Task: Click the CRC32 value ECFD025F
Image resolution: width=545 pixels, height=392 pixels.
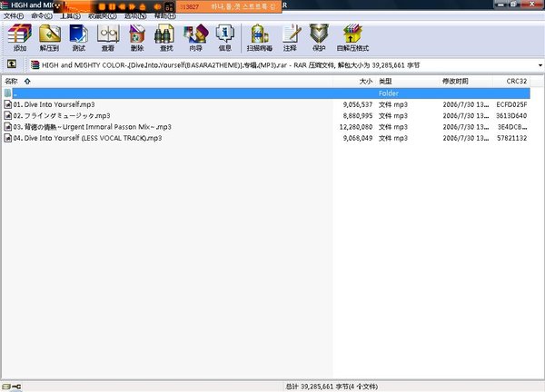Action: (511, 104)
